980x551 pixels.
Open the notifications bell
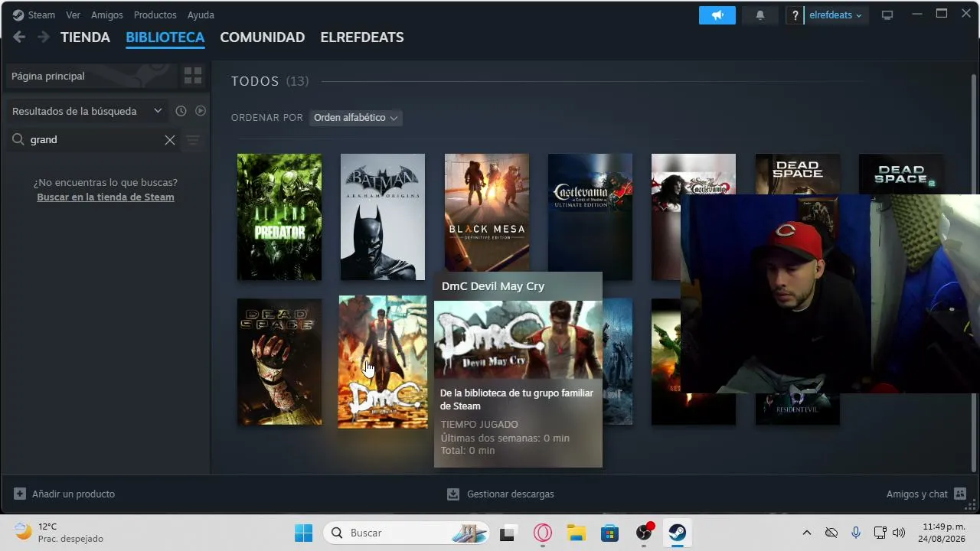(760, 15)
